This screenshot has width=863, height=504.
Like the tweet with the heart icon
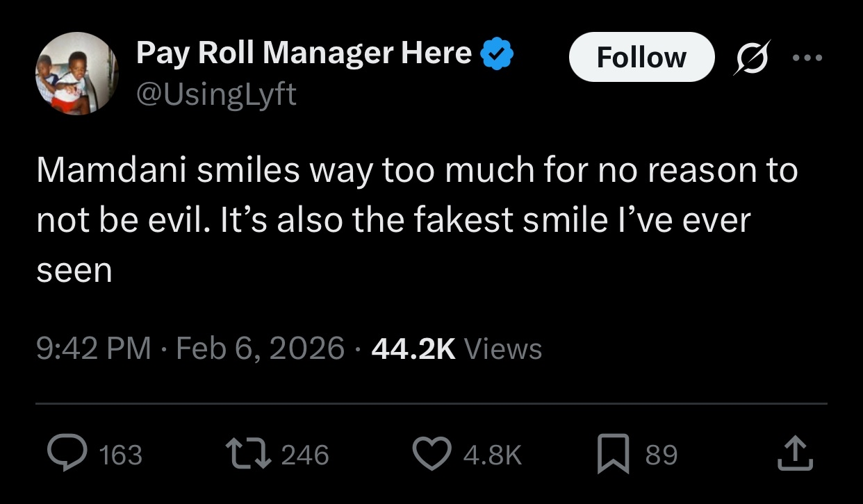click(x=432, y=455)
